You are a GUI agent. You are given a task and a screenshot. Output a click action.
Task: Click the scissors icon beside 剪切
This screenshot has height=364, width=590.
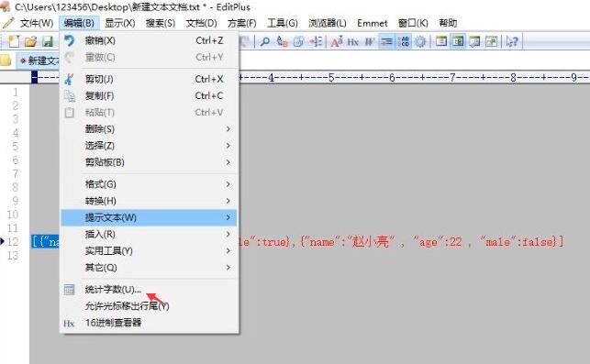(69, 79)
